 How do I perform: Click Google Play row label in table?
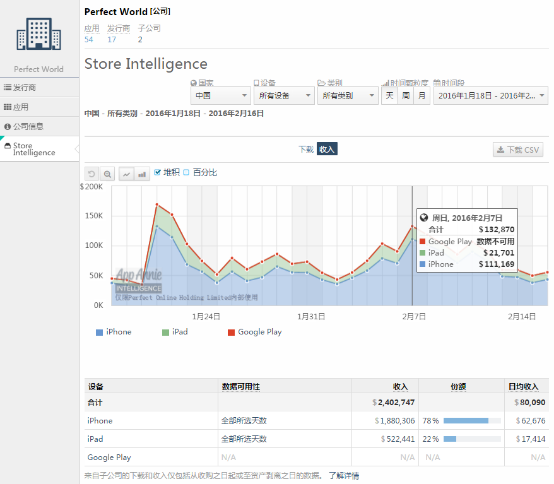(x=109, y=458)
